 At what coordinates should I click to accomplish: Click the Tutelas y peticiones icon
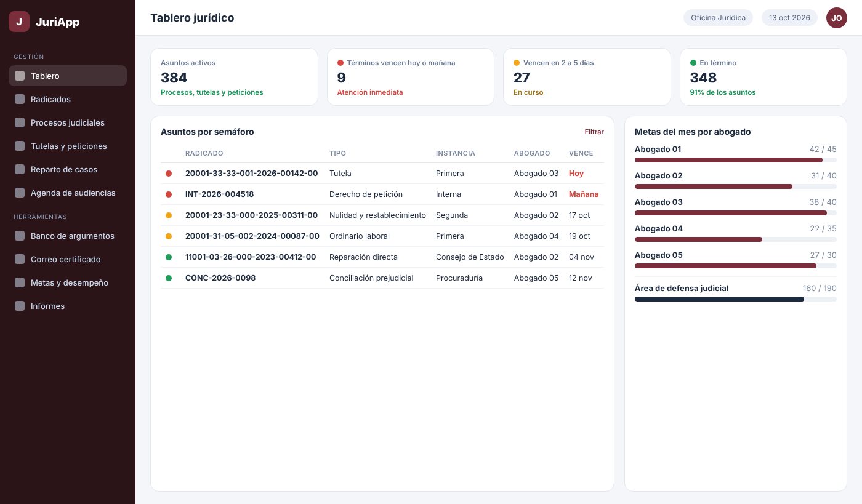click(x=20, y=146)
